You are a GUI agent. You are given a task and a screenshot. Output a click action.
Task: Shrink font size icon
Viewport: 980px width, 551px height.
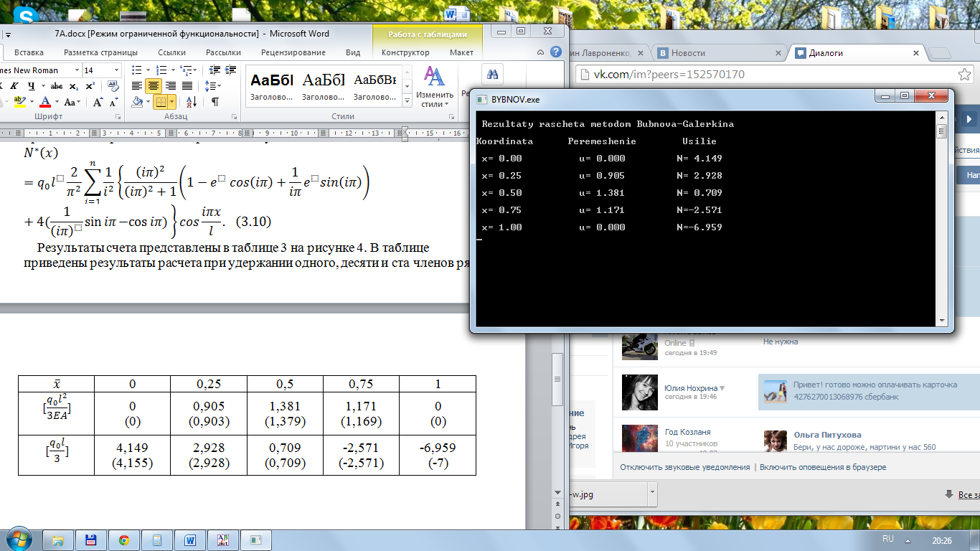click(x=114, y=101)
